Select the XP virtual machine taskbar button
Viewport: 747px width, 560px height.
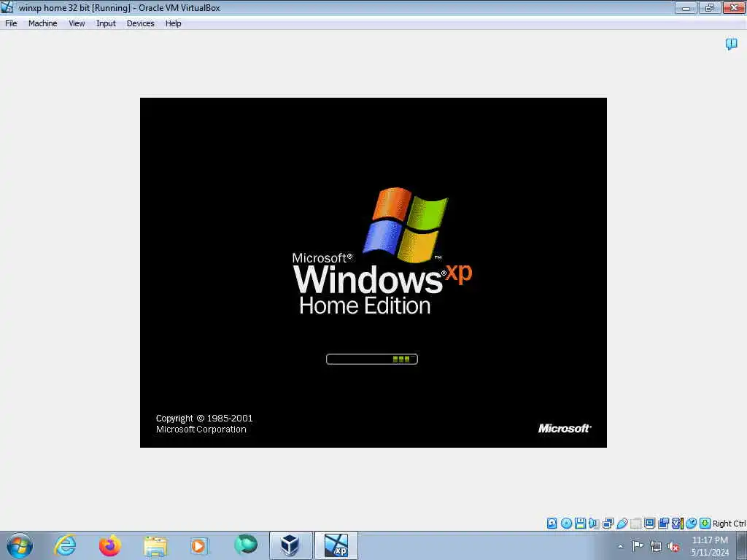(x=336, y=545)
